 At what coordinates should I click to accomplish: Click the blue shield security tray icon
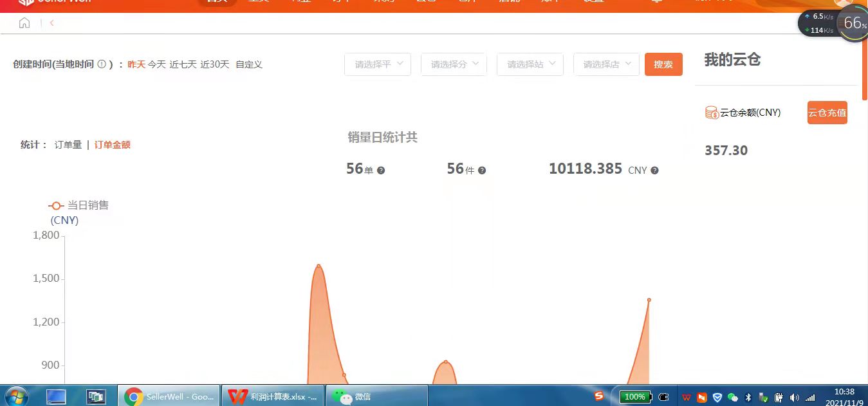[x=717, y=398]
